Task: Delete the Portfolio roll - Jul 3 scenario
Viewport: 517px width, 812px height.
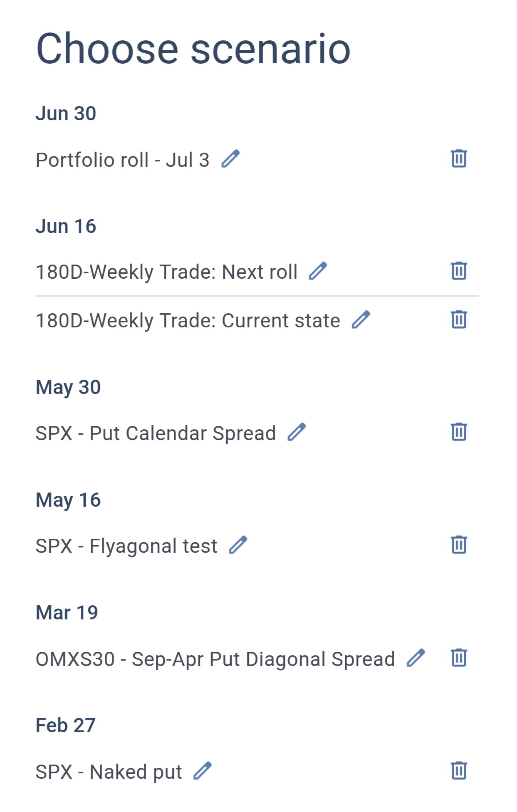Action: (459, 159)
